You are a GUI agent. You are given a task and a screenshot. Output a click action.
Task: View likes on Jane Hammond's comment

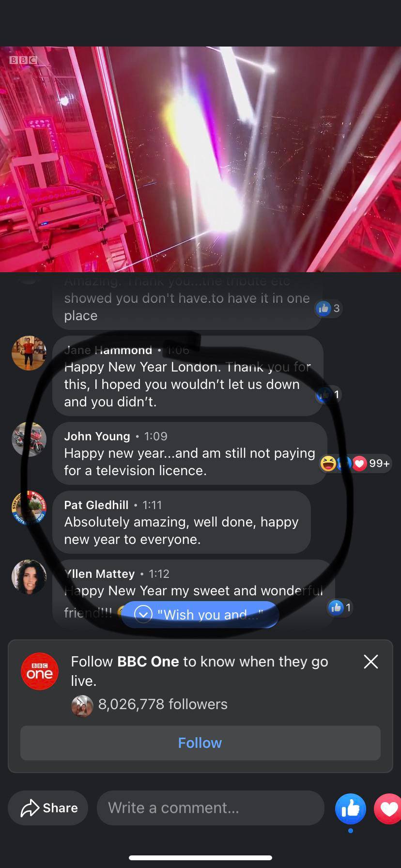[x=329, y=395]
